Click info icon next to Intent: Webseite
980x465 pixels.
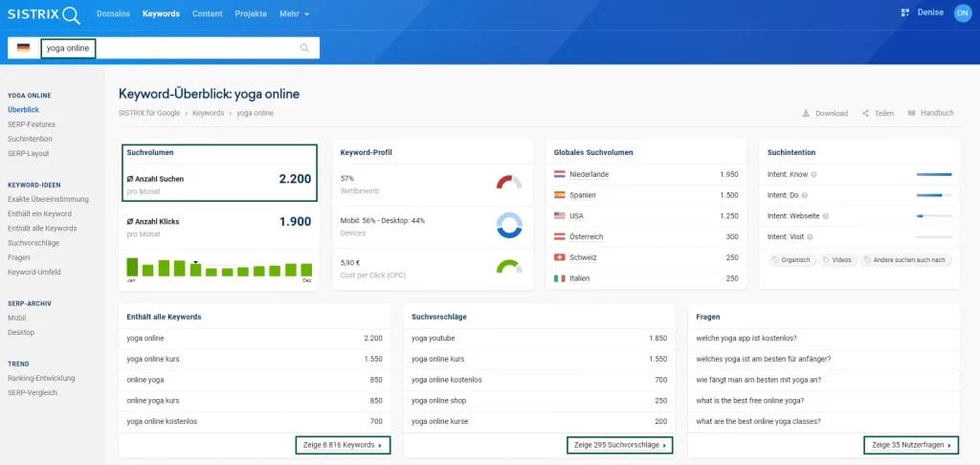click(826, 216)
